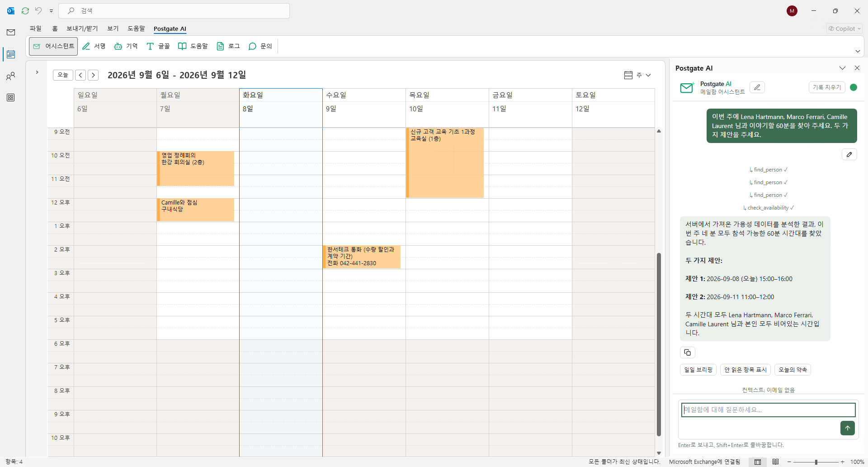This screenshot has width=868, height=467.
Task: Switch to normal view in status bar
Action: pyautogui.click(x=758, y=462)
